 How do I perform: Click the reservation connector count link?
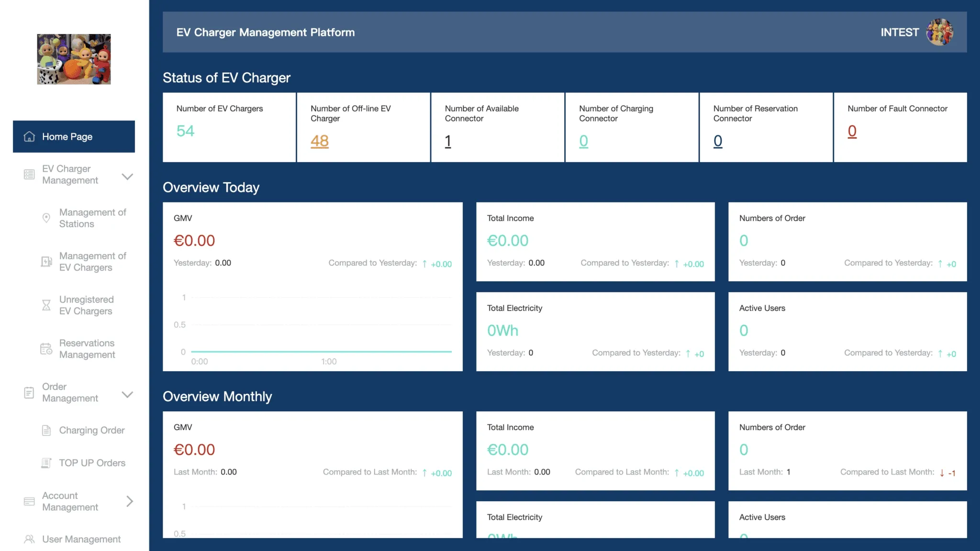(718, 141)
